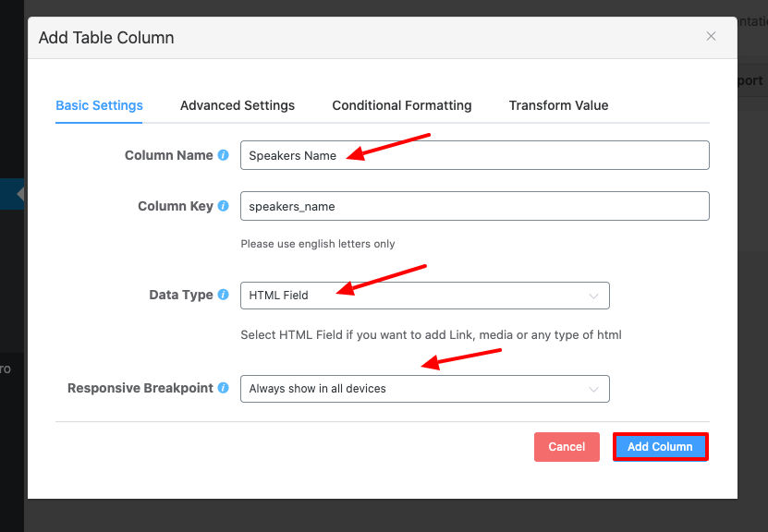Click the Responsive Breakpoint field label
The height and width of the screenshot is (532, 768).
[140, 388]
